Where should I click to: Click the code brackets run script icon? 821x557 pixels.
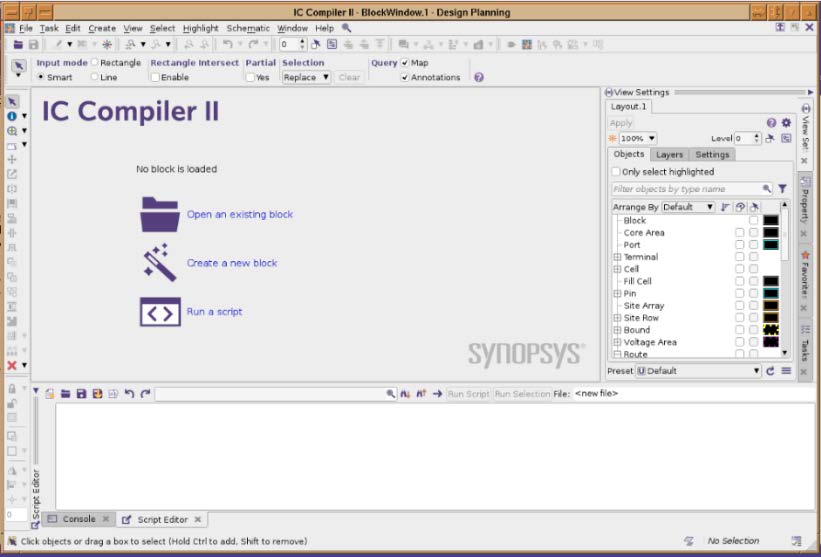point(160,312)
